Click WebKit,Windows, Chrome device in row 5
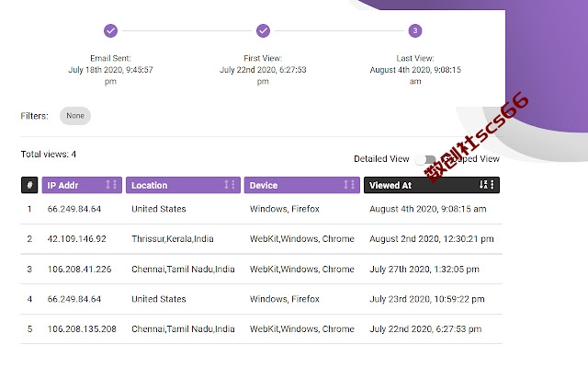This screenshot has width=588, height=368. pos(302,329)
